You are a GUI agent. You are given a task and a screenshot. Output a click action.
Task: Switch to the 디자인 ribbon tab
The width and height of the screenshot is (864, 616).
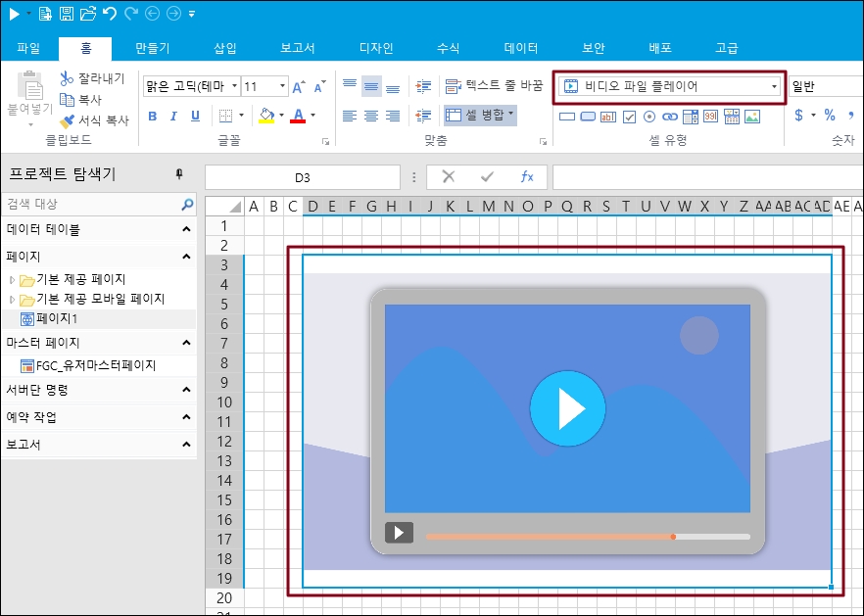[376, 48]
